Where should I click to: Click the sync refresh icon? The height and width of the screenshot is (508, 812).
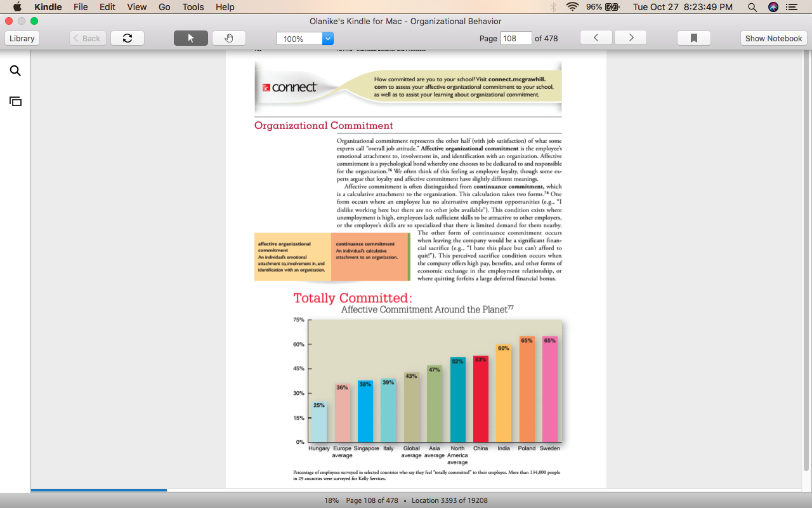128,38
